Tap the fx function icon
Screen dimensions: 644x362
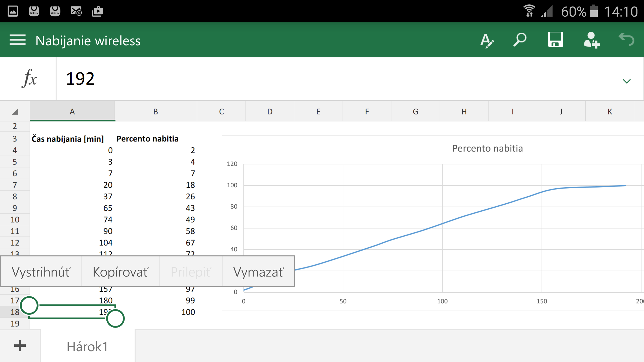(x=29, y=79)
